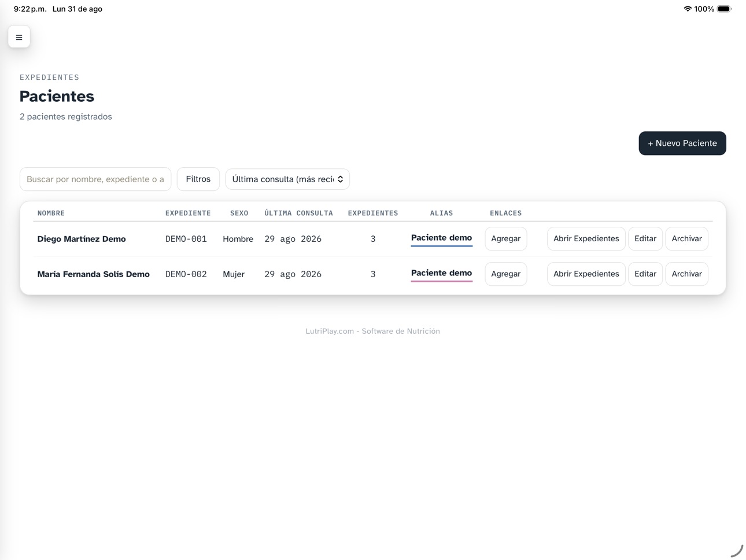Open expedientes of Diego Martínez Demo
Screen dimensions: 746x560
[x=586, y=239]
